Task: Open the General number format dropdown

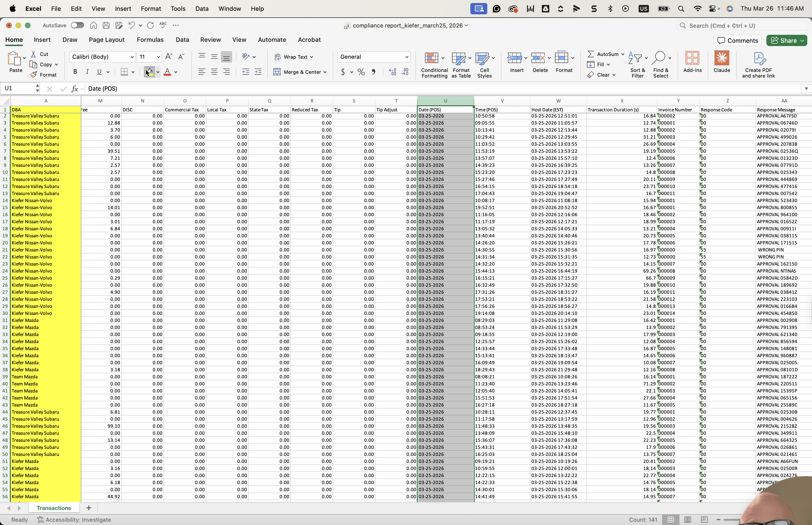Action: pyautogui.click(x=406, y=57)
